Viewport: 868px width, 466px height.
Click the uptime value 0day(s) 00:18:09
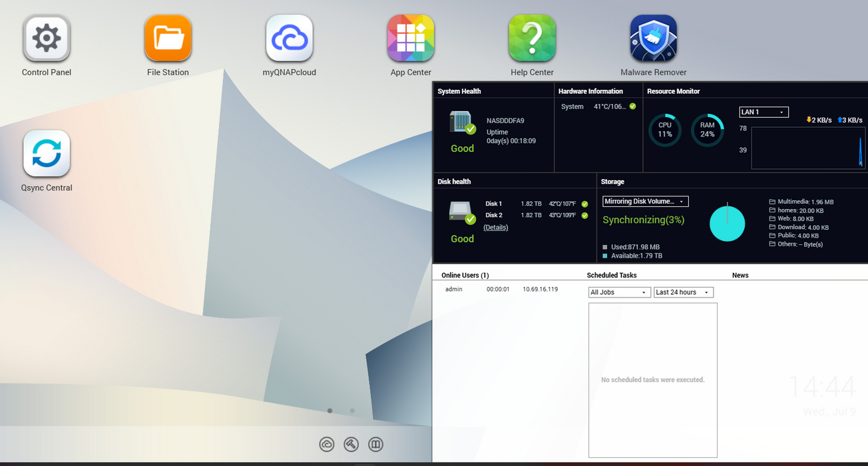click(511, 141)
